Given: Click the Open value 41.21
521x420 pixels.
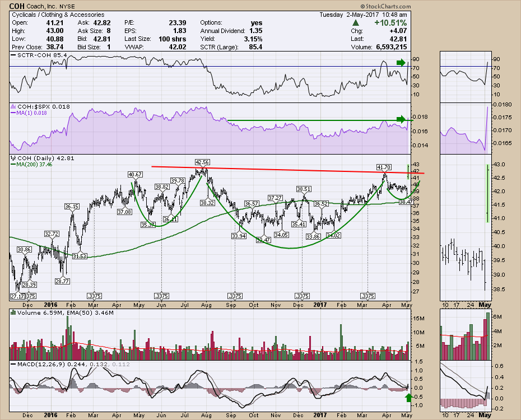Looking at the screenshot, I should pos(55,22).
